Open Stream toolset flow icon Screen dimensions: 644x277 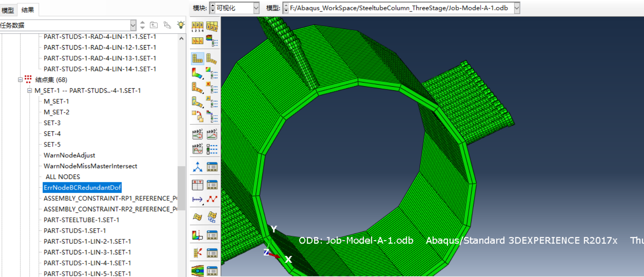click(197, 270)
